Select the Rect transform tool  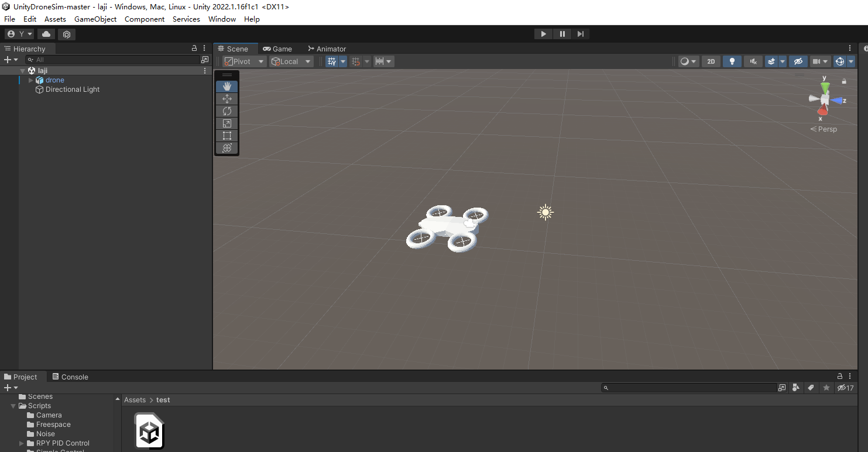click(227, 136)
